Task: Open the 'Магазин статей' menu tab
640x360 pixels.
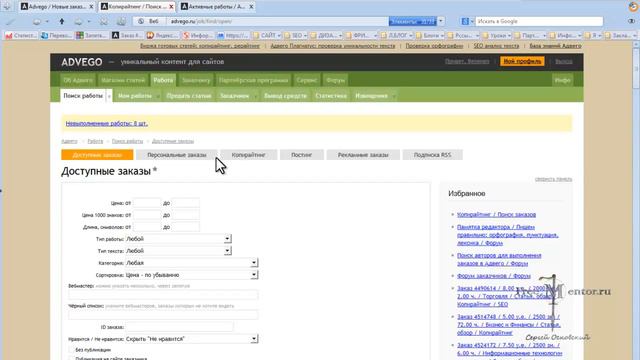Action: click(123, 80)
